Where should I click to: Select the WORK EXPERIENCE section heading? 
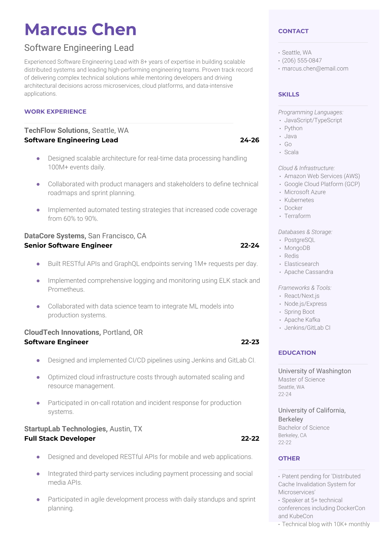tap(55, 111)
